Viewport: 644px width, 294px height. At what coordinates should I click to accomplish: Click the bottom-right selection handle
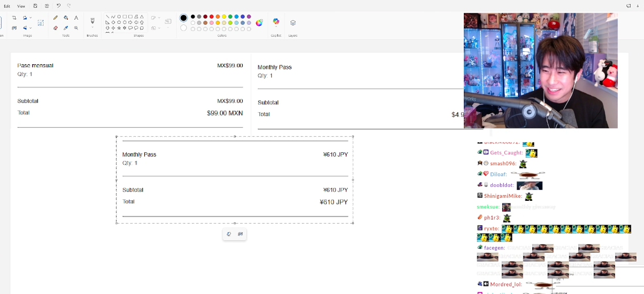tap(353, 223)
